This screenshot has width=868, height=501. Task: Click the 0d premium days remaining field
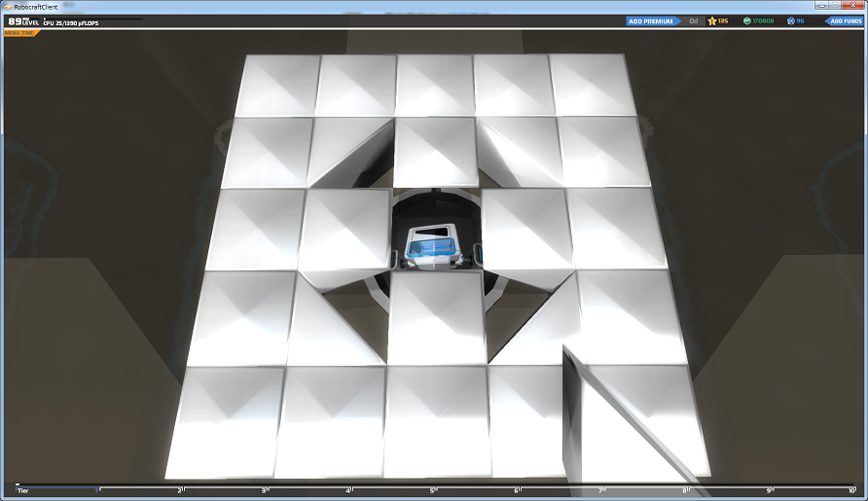694,21
